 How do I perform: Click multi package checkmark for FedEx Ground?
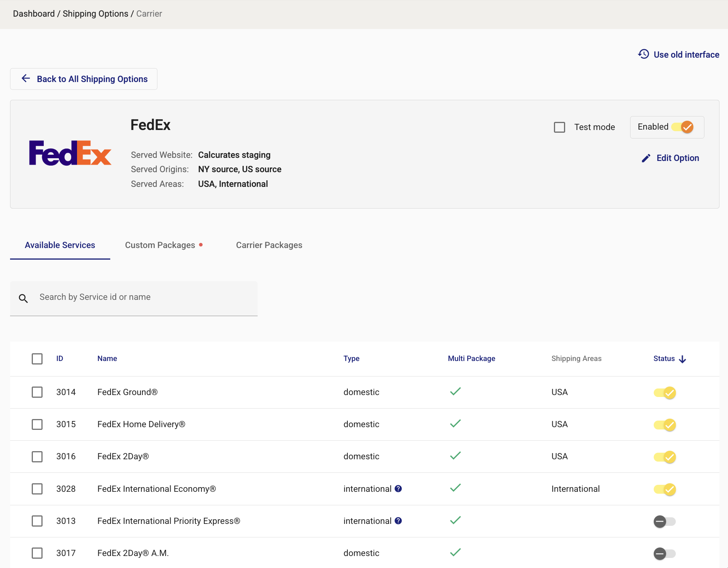[x=456, y=391]
